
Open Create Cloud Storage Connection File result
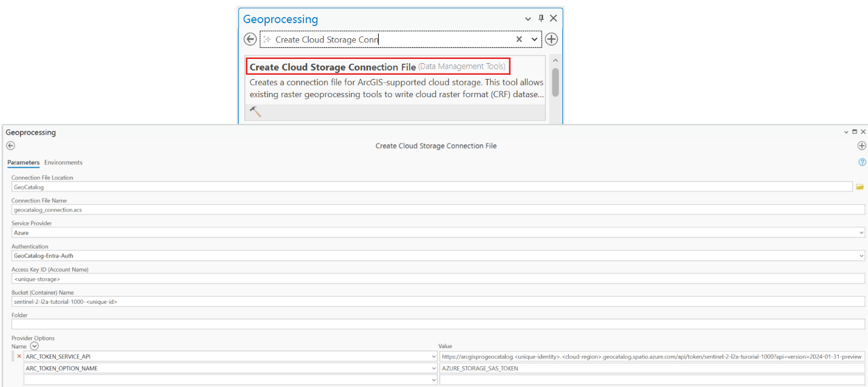[x=332, y=67]
